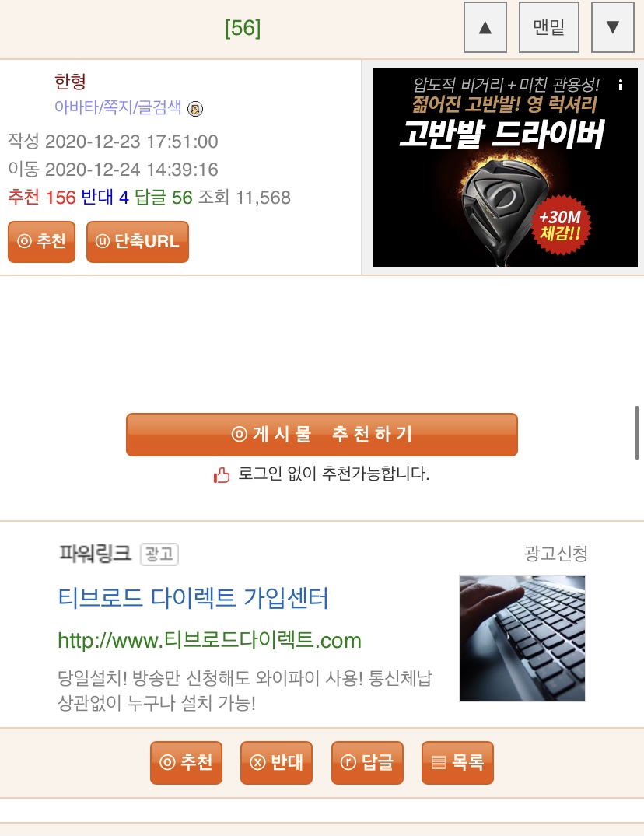Open the http://www.티브로드다이렉트.com URL
The image size is (644, 836).
tap(209, 640)
